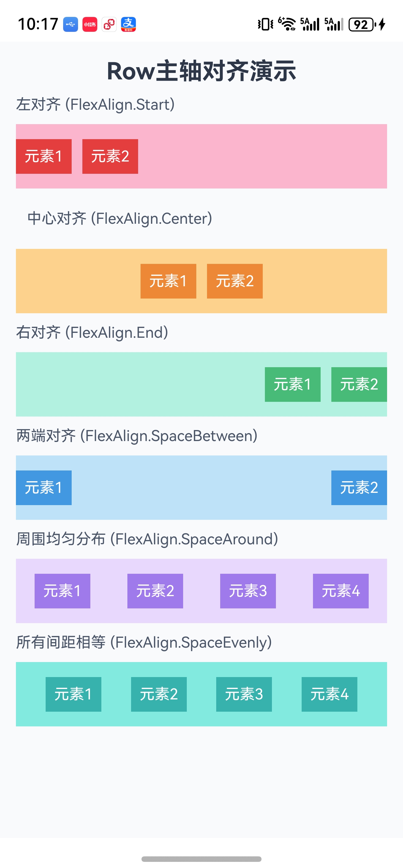Tap the 中心对齐 (FlexAlign.Center) heading

coord(120,219)
